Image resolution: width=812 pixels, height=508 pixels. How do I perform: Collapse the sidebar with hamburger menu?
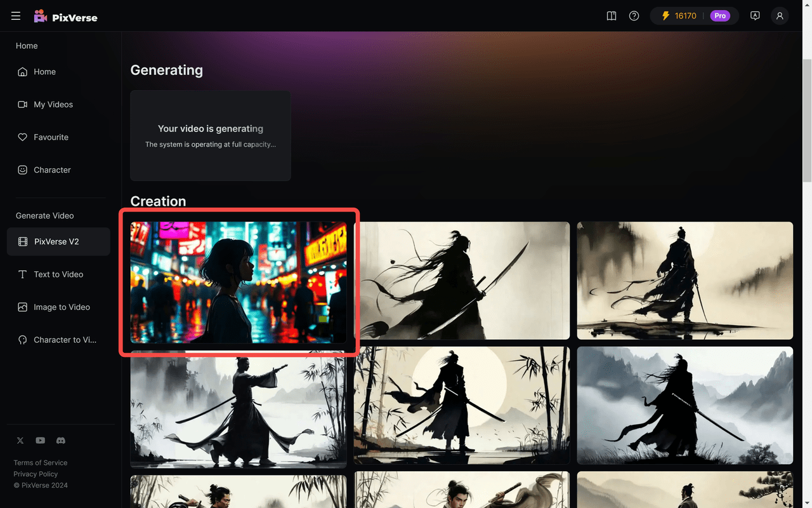(15, 15)
